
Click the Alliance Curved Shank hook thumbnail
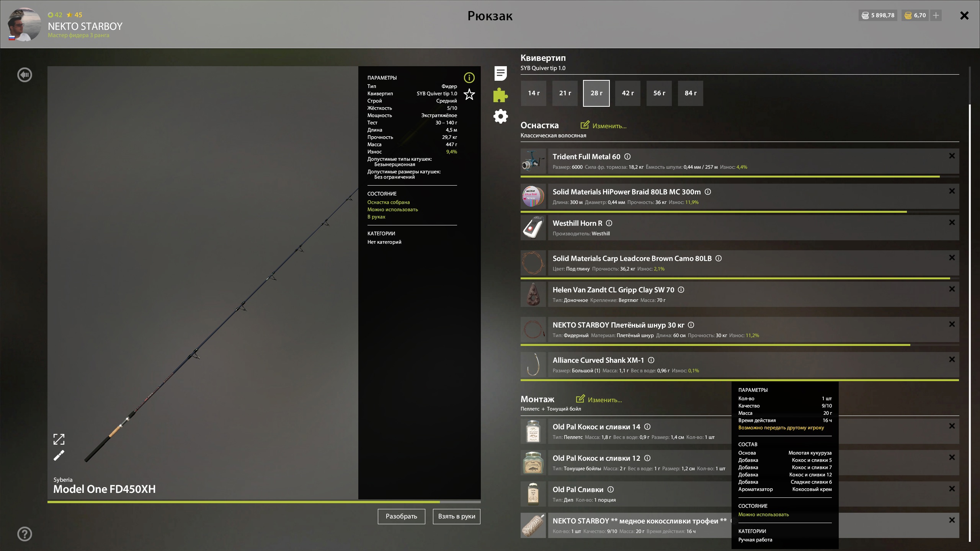tap(533, 365)
